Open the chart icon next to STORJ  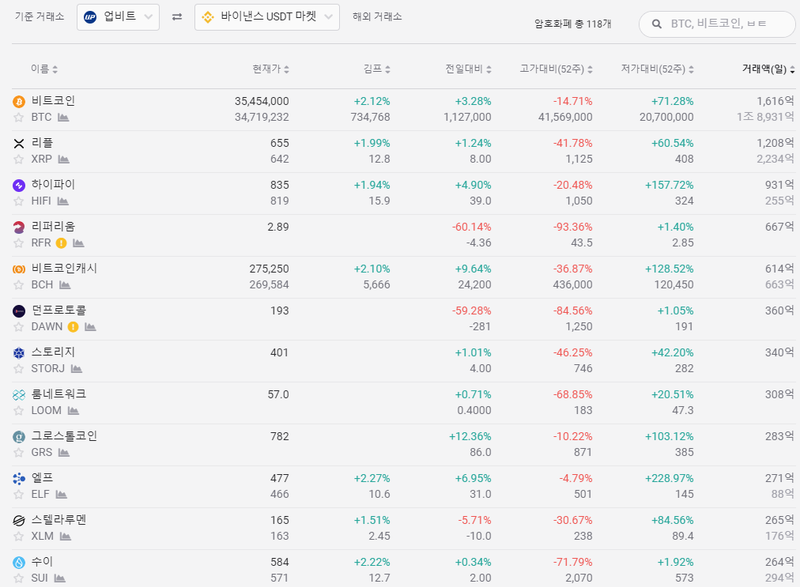(x=77, y=369)
